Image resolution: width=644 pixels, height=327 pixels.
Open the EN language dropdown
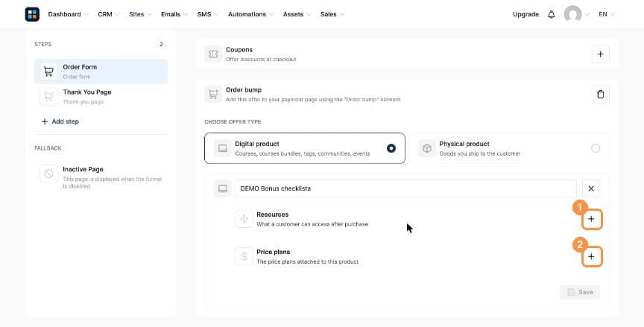point(607,14)
